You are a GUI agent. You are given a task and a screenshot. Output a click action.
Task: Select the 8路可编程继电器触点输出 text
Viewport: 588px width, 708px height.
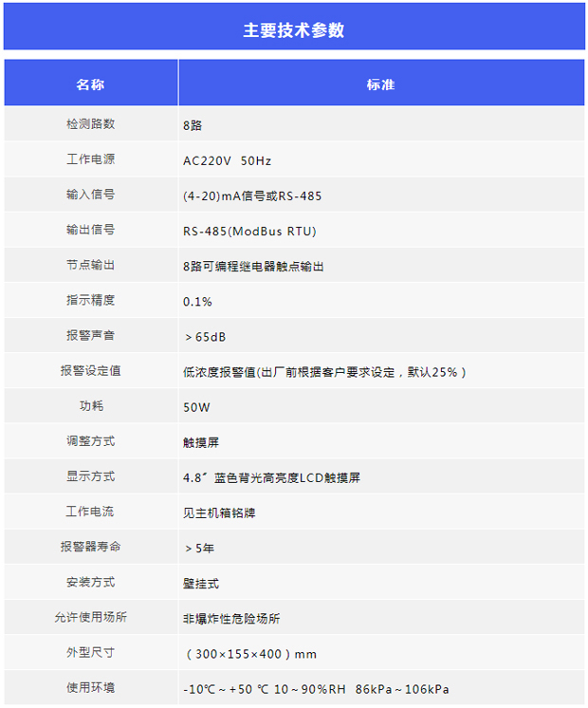[x=253, y=267]
